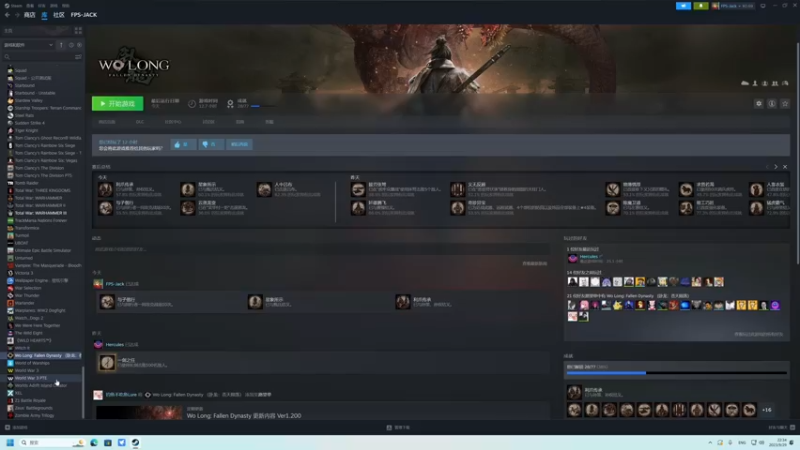Select World War 3 PTE in the list
Viewport: 800px width, 450px height.
point(31,378)
